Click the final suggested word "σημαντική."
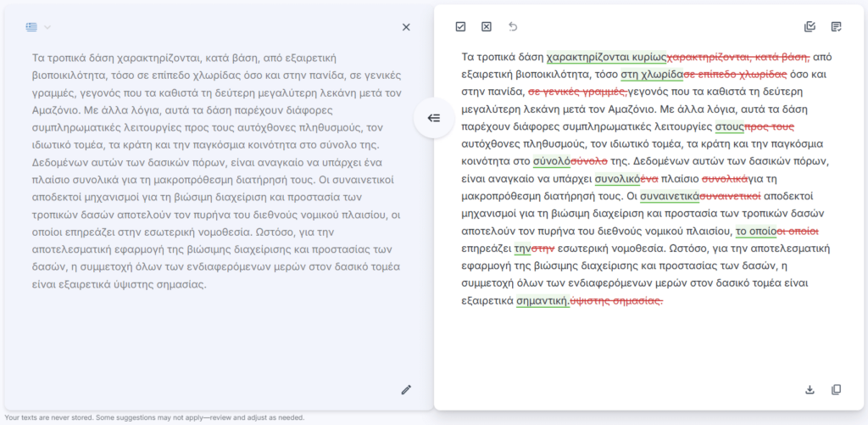868x425 pixels. click(542, 301)
